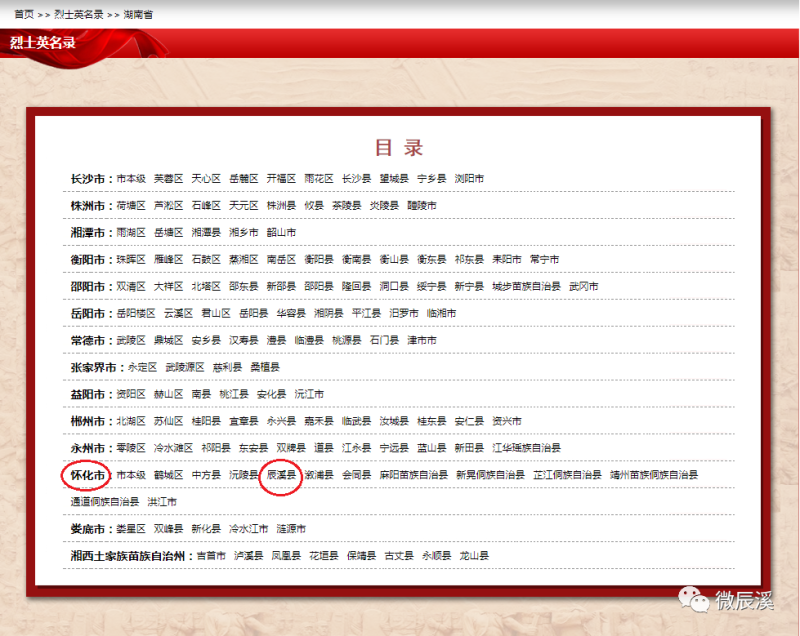Open the 洪江市 link

[162, 502]
